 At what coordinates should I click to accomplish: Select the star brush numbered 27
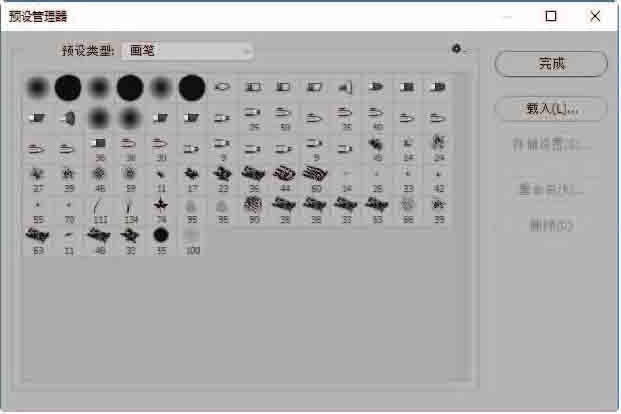(x=38, y=180)
